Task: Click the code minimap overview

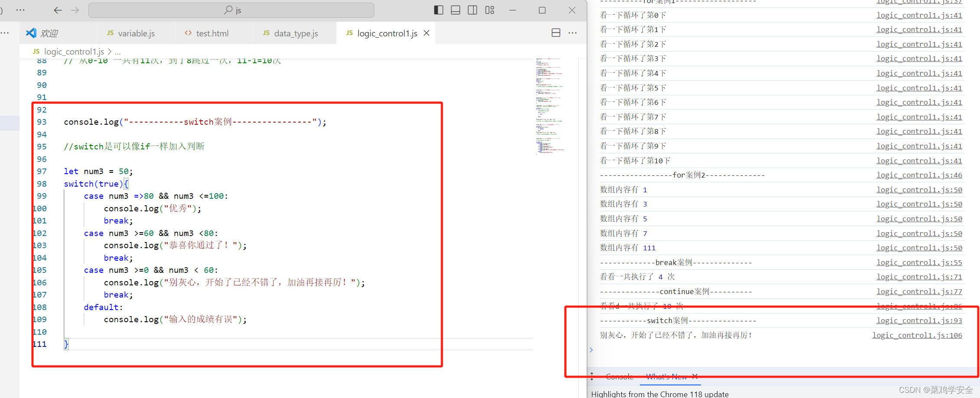Action: point(549,106)
